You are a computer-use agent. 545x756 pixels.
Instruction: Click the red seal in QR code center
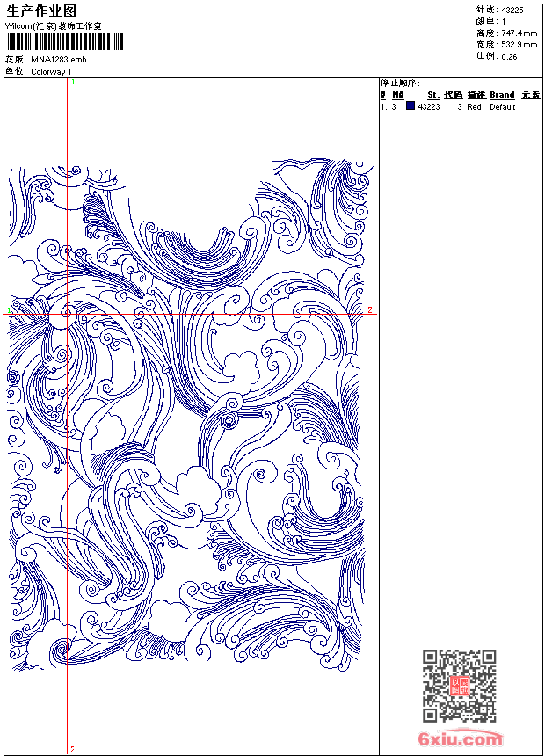click(460, 686)
